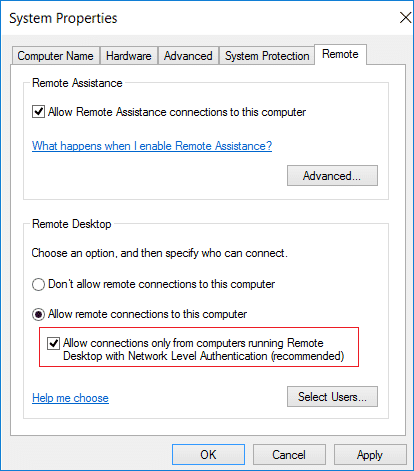
Task: Click the Remote tab
Action: coord(340,54)
